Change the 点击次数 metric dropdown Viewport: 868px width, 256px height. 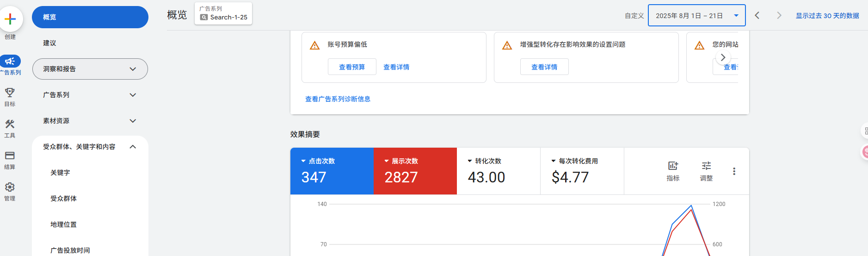pos(318,161)
